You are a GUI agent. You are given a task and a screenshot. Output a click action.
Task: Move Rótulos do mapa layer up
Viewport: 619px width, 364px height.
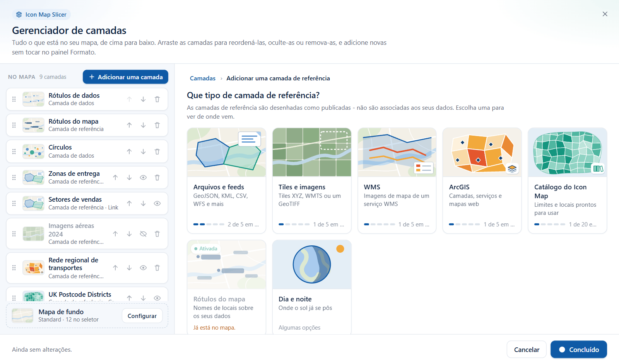pyautogui.click(x=129, y=125)
